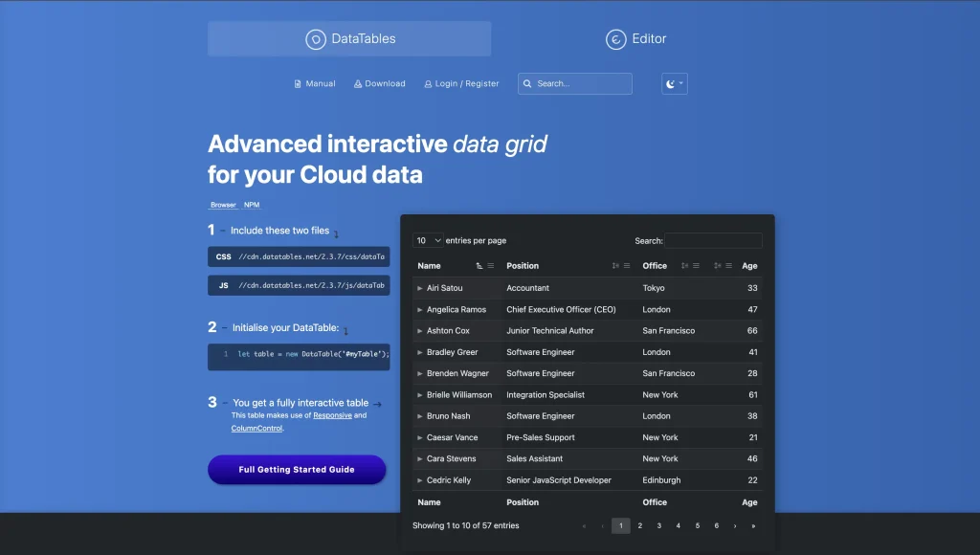Open column control menu icon for Position column

pos(627,266)
